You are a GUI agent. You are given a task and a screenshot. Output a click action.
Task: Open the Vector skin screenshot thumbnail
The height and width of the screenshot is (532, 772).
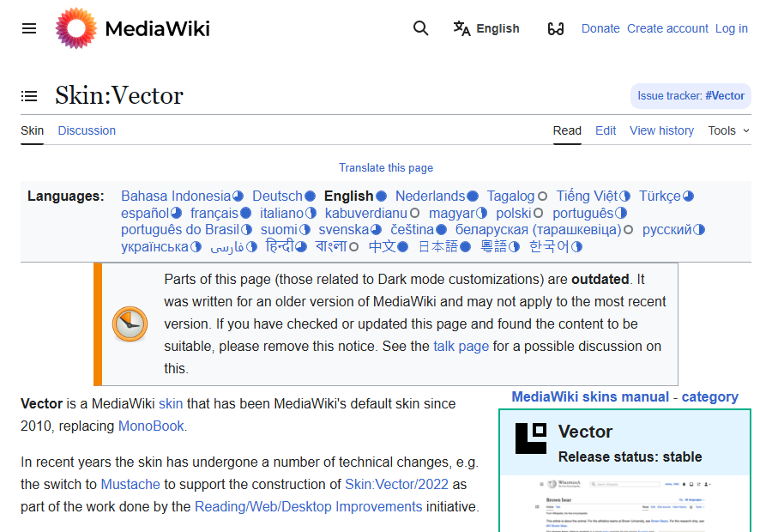pos(624,505)
